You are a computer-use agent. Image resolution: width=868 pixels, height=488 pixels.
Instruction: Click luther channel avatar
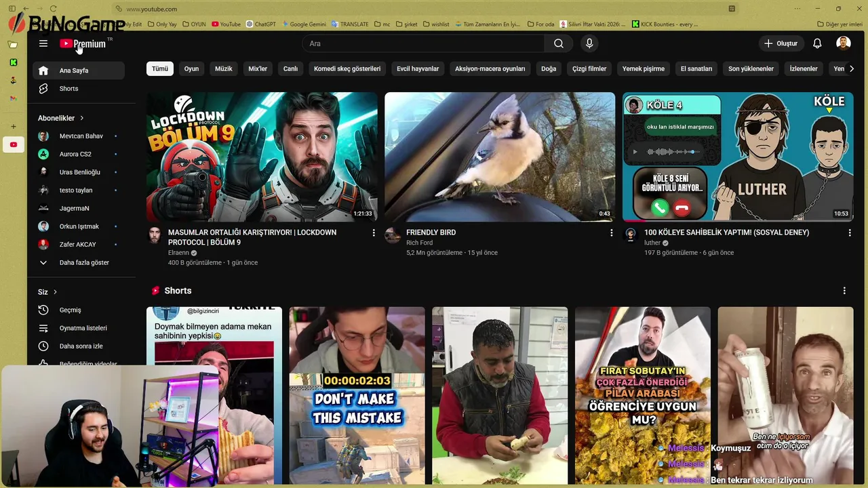pyautogui.click(x=631, y=235)
